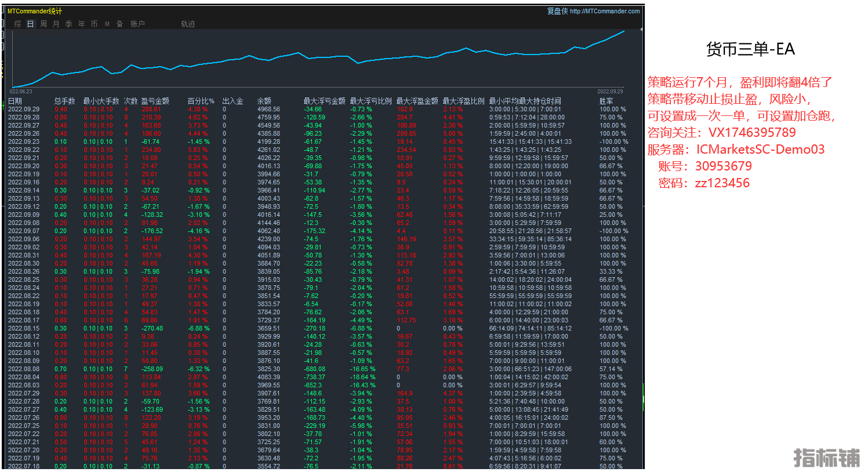Select the 年 (yearly) tab
Screen dimensions: 868x472
point(82,24)
